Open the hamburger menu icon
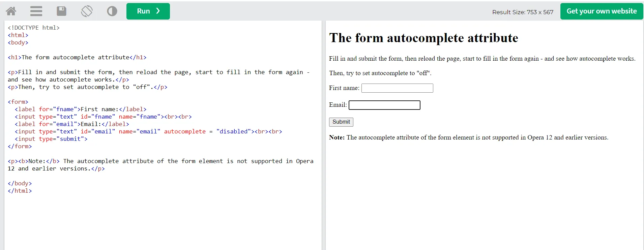 (x=36, y=11)
